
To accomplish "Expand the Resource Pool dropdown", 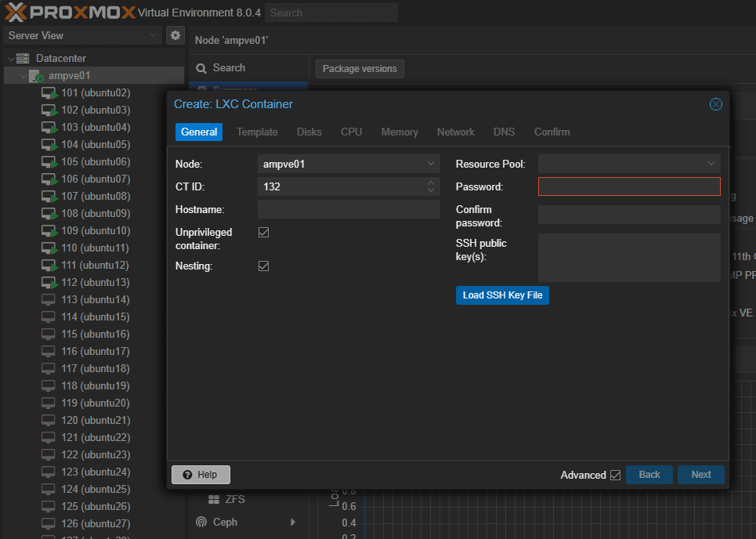I will pyautogui.click(x=628, y=164).
